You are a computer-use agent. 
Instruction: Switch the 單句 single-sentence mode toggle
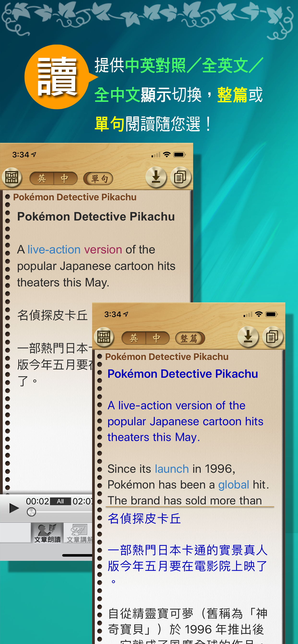coord(98,178)
